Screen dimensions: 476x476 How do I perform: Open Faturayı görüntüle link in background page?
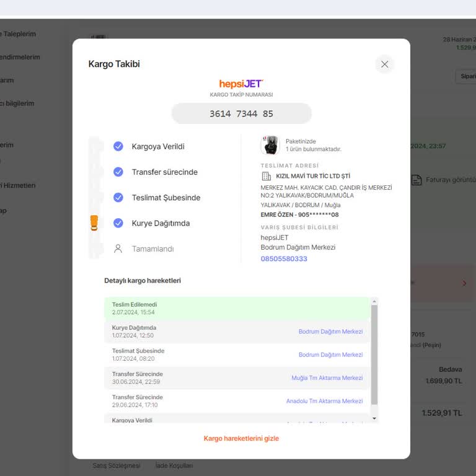[451, 180]
